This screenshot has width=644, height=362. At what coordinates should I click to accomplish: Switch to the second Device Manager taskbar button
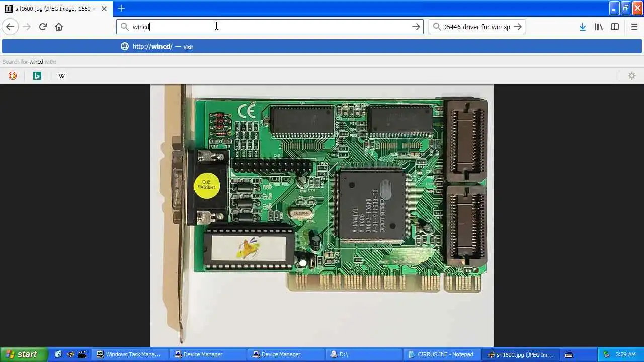286,354
